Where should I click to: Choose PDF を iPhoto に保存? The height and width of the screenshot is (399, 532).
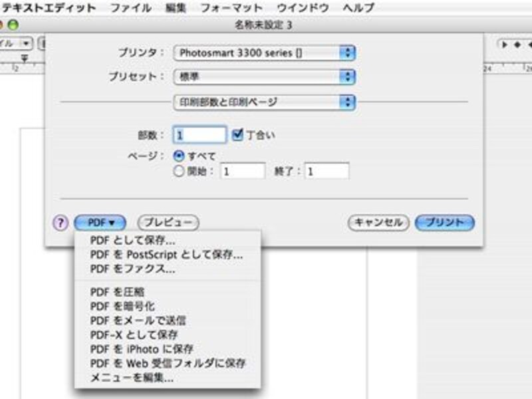point(142,349)
